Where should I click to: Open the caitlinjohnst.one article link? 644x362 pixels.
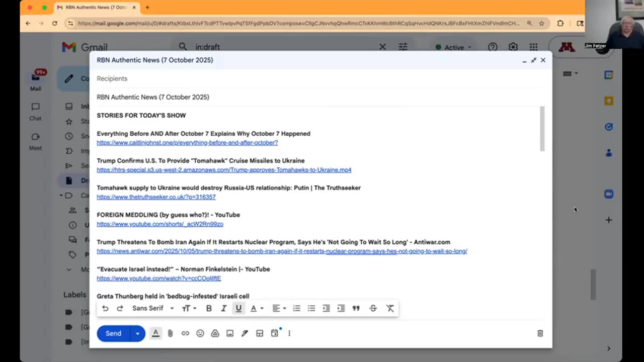click(187, 143)
